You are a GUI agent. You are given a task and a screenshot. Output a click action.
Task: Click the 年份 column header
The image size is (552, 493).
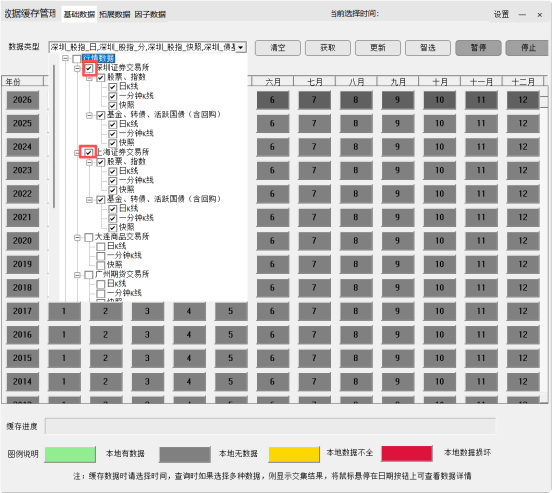click(x=23, y=81)
